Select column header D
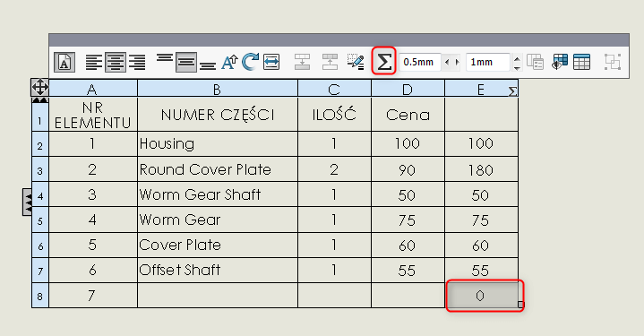The image size is (644, 336). click(x=408, y=89)
